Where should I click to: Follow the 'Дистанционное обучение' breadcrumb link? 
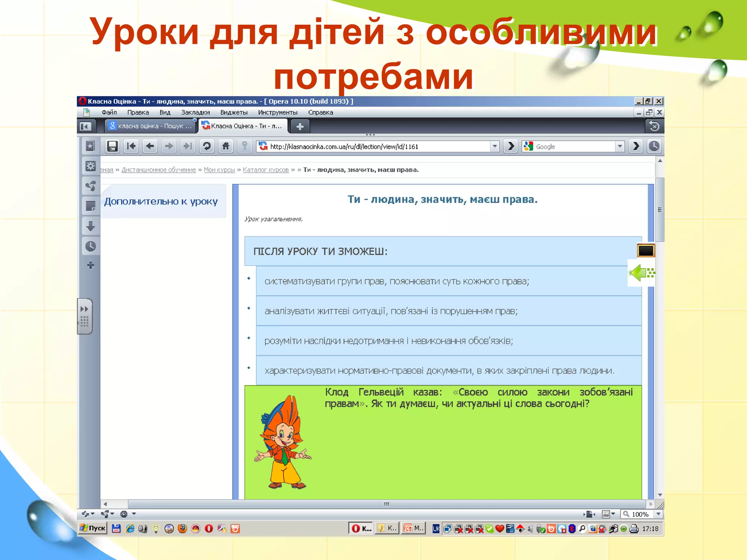pos(159,170)
